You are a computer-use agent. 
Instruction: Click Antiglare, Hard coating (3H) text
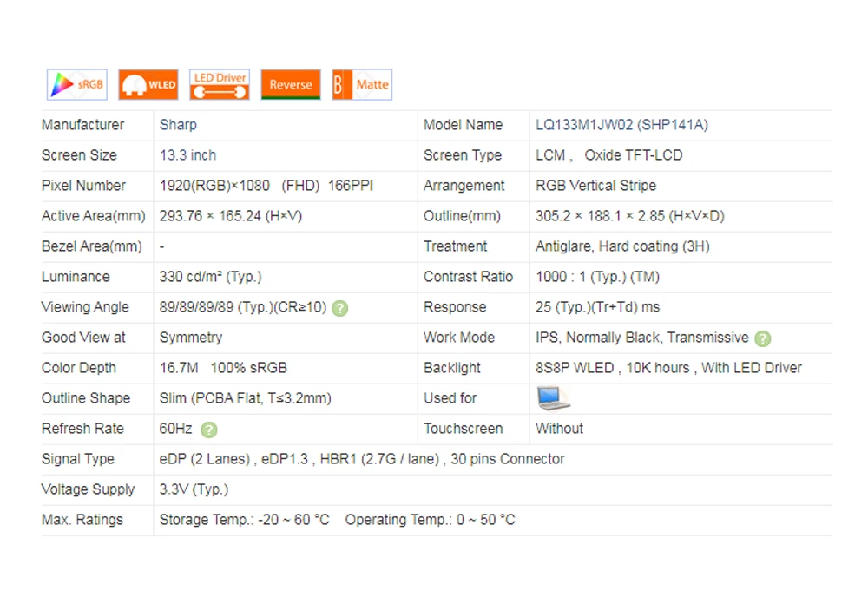click(622, 246)
